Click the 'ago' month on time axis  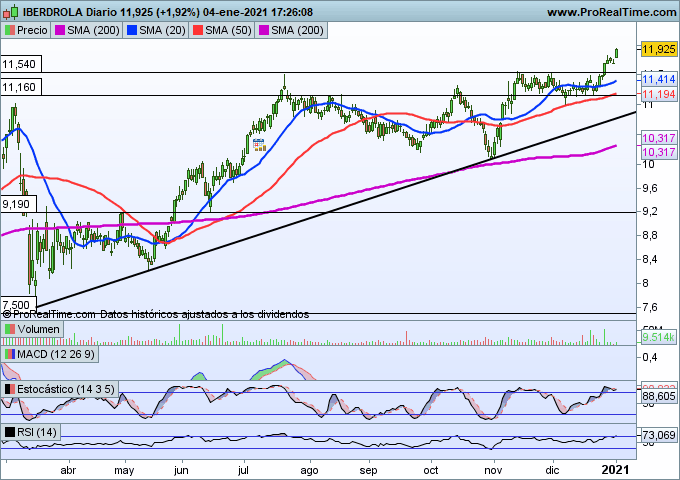(310, 471)
